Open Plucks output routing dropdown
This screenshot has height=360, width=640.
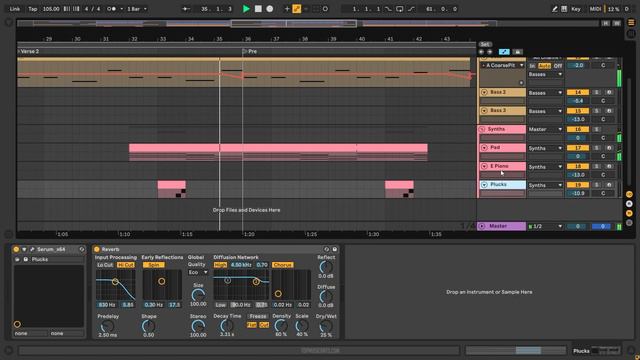[545, 185]
